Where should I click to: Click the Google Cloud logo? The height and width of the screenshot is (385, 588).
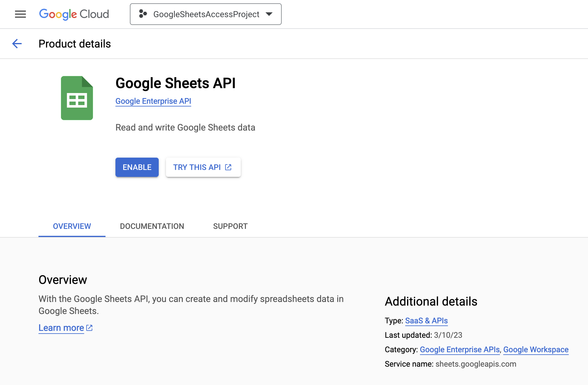click(74, 14)
